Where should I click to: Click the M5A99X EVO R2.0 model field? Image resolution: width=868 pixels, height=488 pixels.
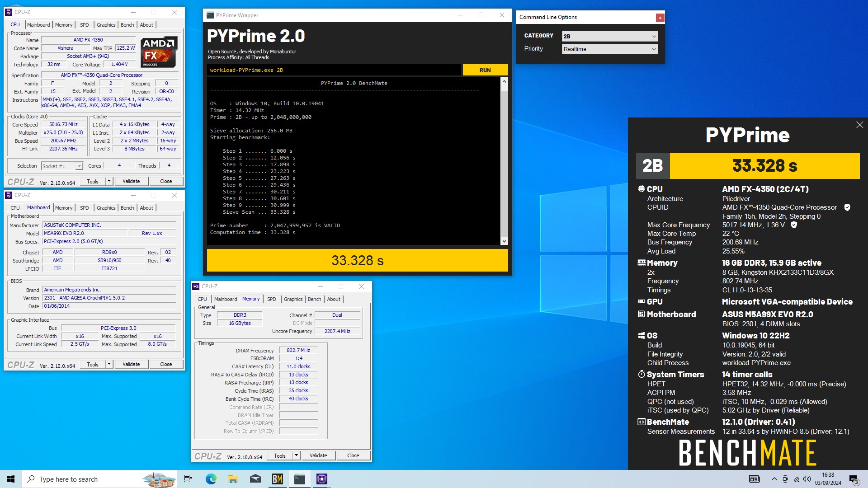click(x=85, y=233)
